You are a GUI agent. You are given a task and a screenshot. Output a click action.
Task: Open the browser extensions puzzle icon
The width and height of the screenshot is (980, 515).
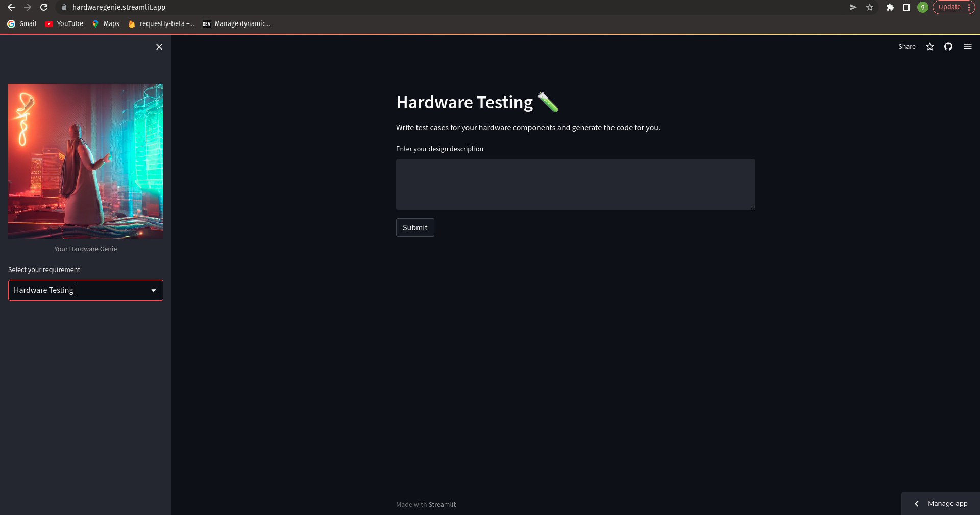click(890, 7)
